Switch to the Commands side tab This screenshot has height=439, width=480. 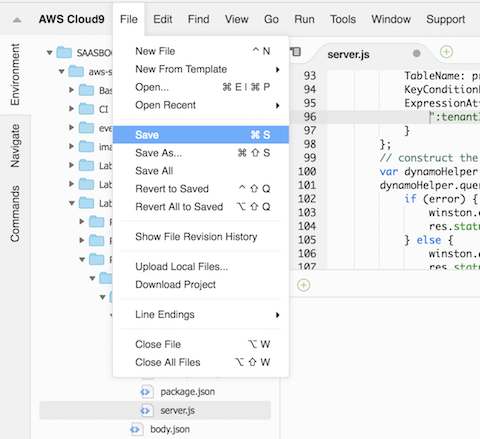15,214
